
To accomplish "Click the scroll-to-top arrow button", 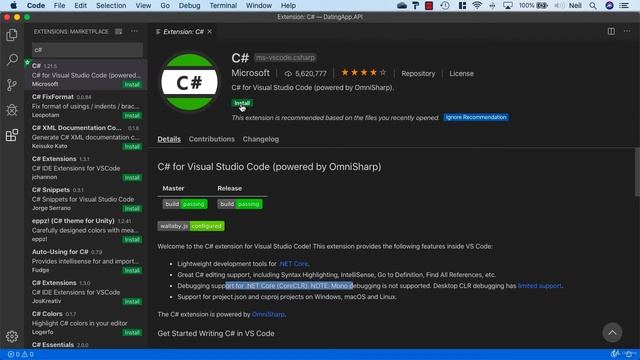I will click(612, 333).
